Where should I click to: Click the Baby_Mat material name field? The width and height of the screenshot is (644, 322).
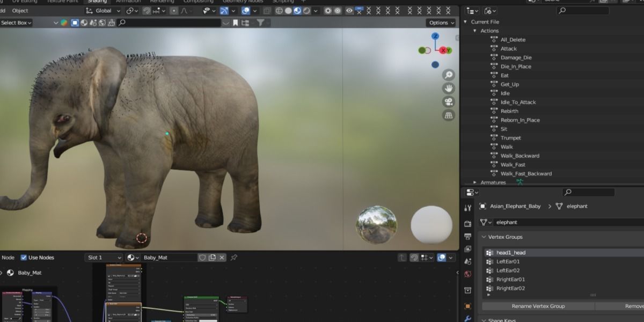click(x=170, y=258)
